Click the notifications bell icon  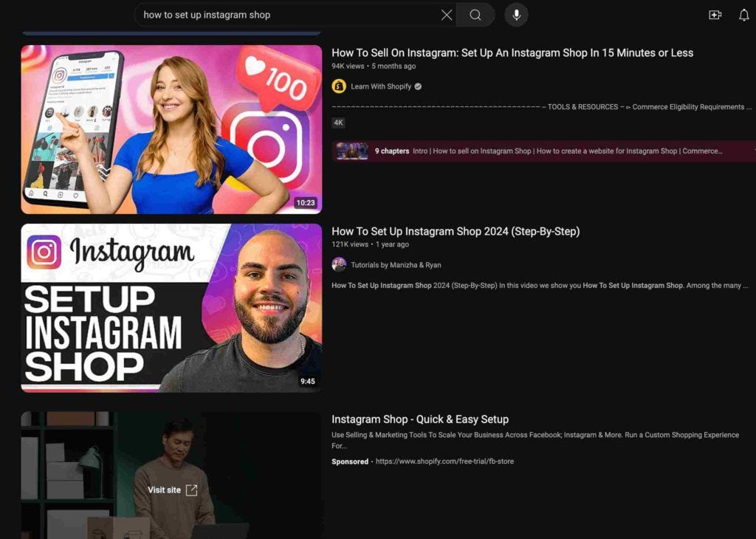click(x=743, y=14)
